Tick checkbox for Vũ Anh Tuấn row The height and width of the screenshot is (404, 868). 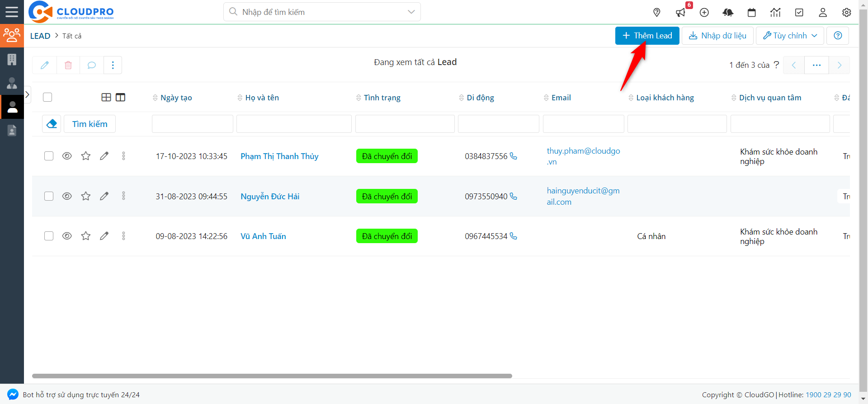tap(49, 236)
